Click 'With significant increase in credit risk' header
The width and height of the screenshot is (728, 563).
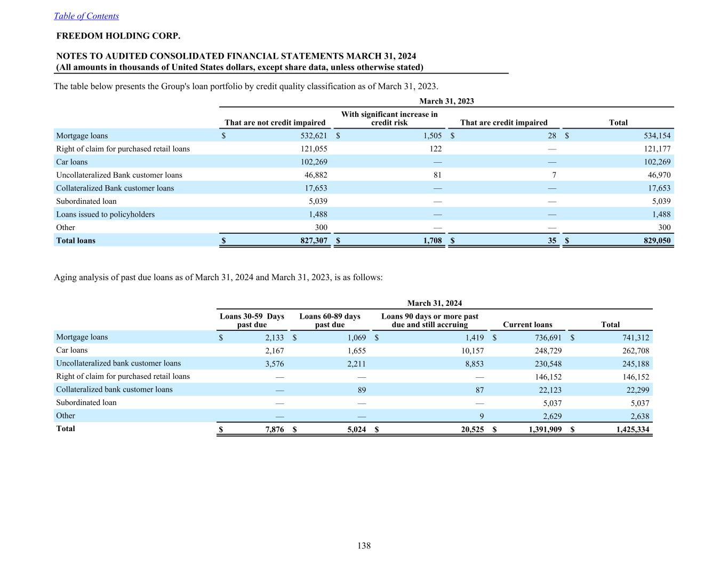tap(389, 118)
